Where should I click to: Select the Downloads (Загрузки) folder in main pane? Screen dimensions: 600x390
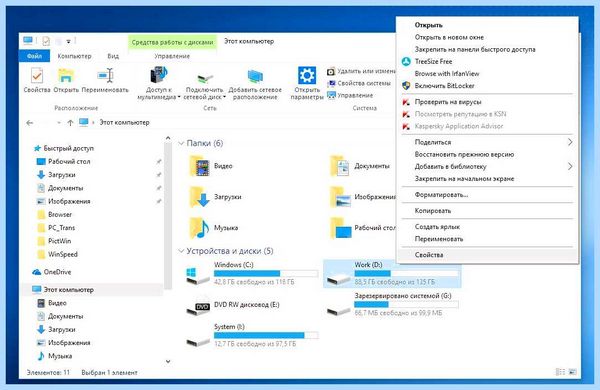tap(215, 197)
